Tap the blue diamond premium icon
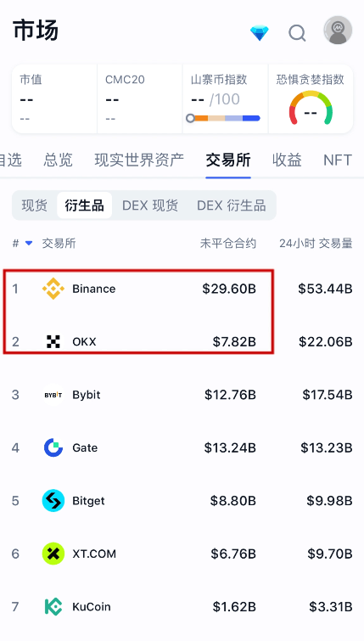This screenshot has height=641, width=364. pos(260,33)
